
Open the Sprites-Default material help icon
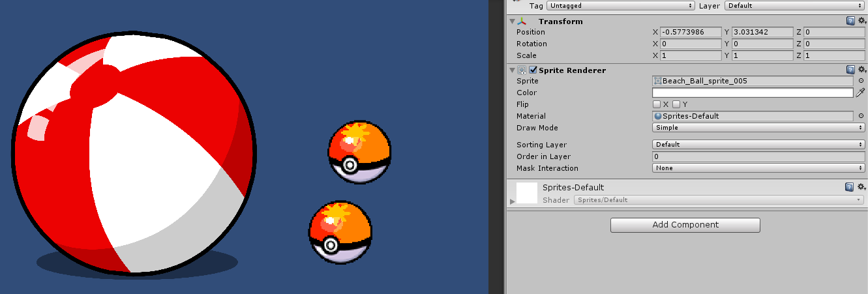[x=850, y=187]
